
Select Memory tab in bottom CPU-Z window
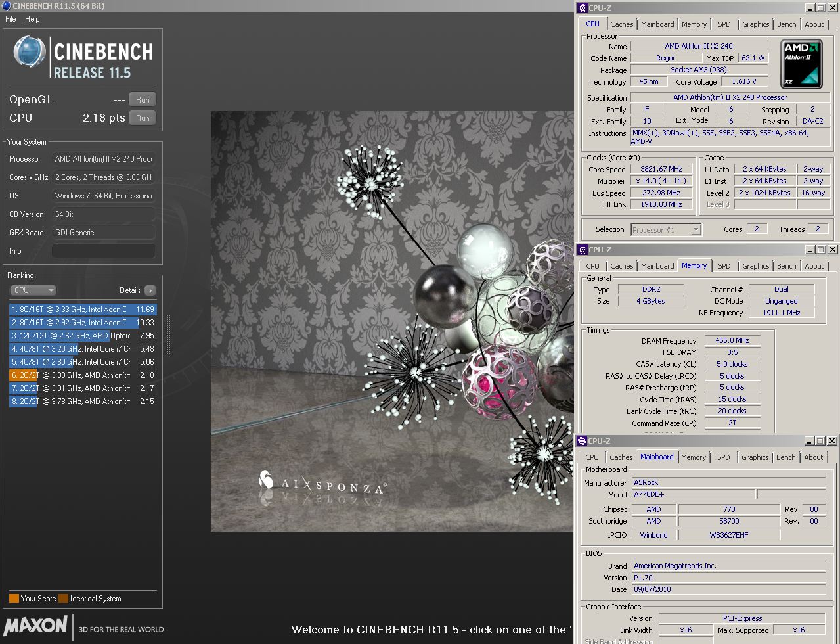694,457
